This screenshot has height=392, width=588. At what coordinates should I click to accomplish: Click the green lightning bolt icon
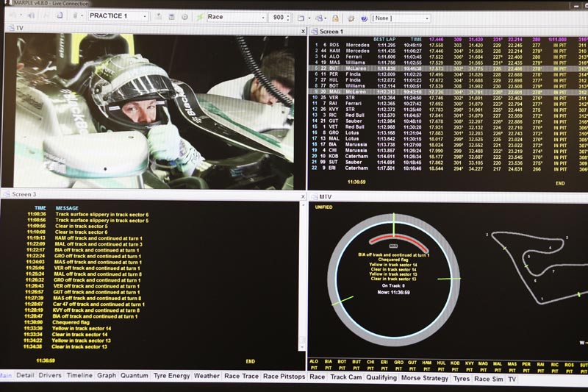click(x=200, y=16)
